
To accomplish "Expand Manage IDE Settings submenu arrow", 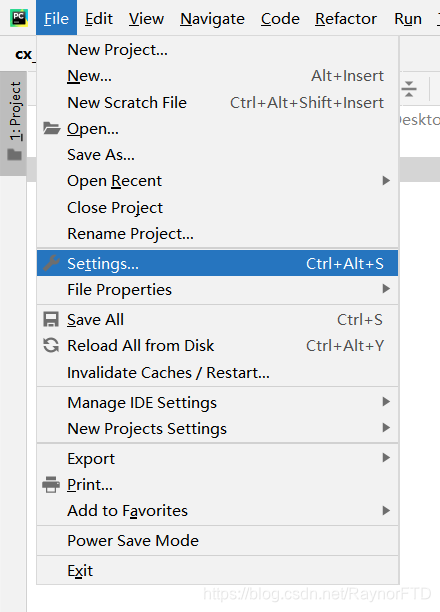I will [386, 402].
